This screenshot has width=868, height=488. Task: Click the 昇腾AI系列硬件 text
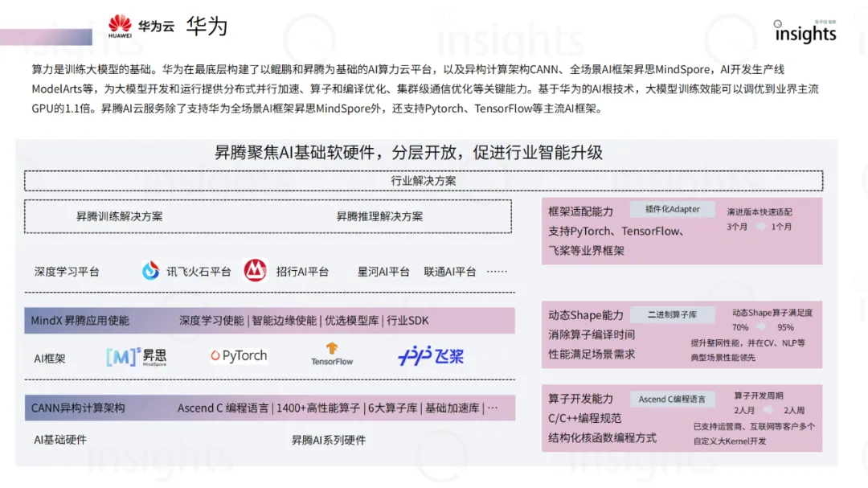pos(329,441)
